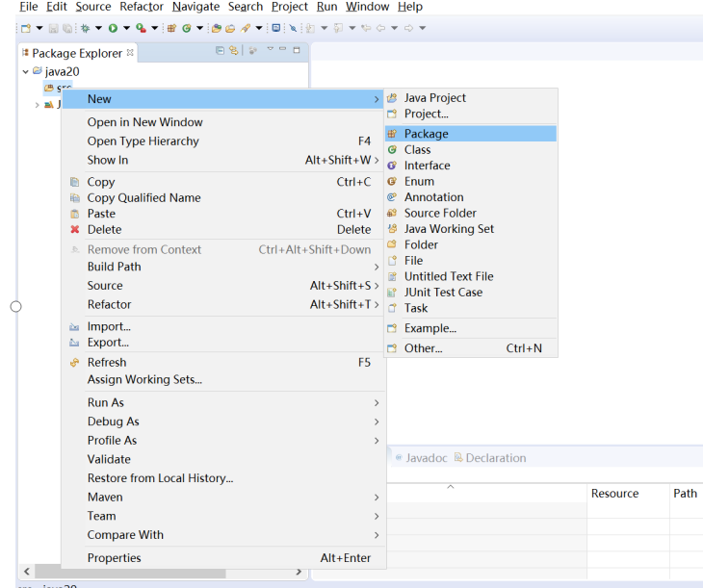Choose Untitled Text File in submenu
This screenshot has height=588, width=703.
click(x=470, y=276)
